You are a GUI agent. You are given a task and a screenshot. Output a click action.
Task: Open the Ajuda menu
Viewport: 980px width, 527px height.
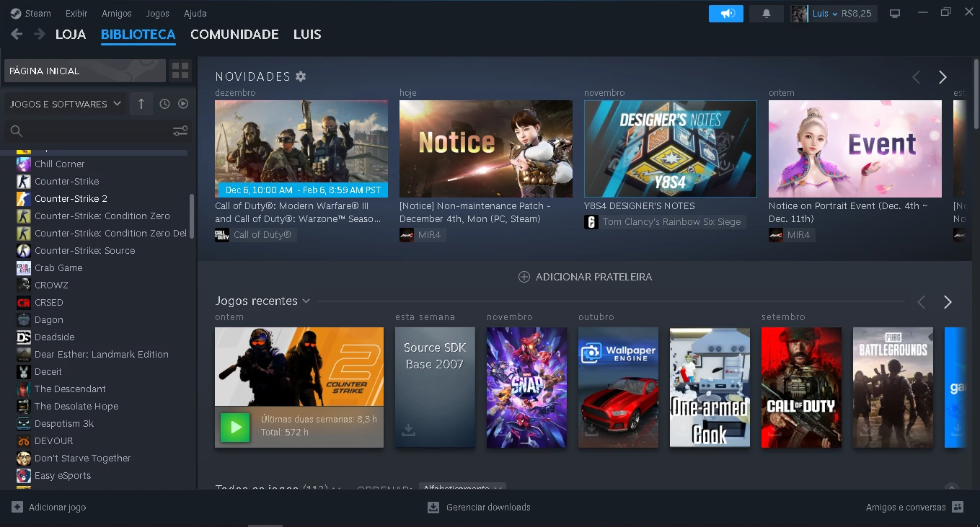pyautogui.click(x=195, y=13)
